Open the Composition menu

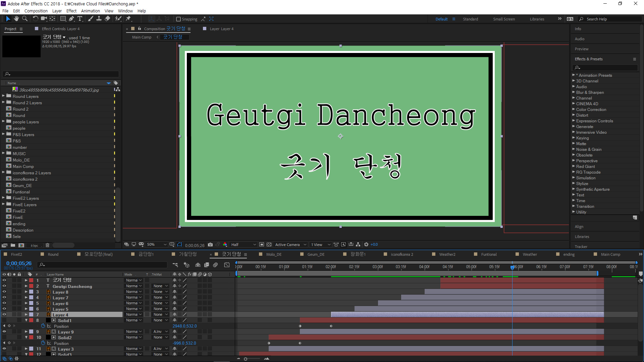36,11
